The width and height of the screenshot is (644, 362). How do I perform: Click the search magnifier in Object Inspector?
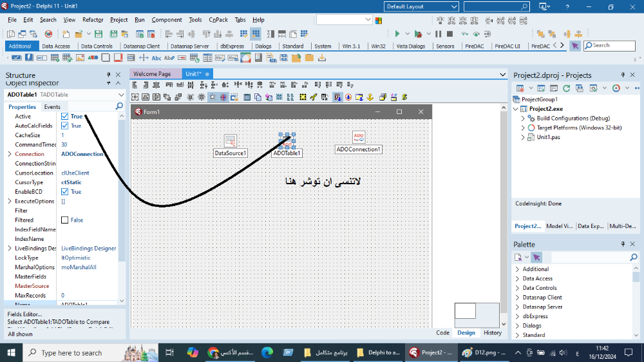coord(119,106)
